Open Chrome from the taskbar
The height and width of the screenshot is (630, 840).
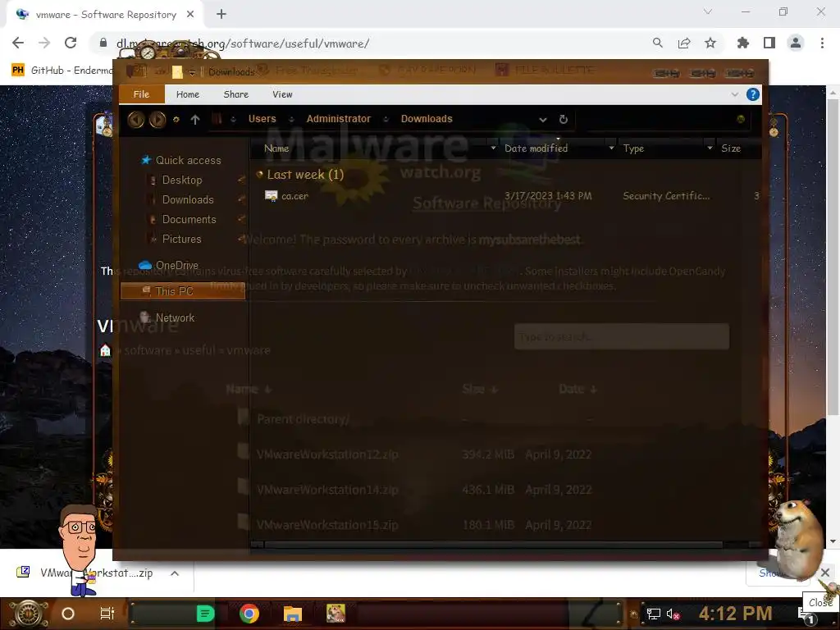[249, 614]
